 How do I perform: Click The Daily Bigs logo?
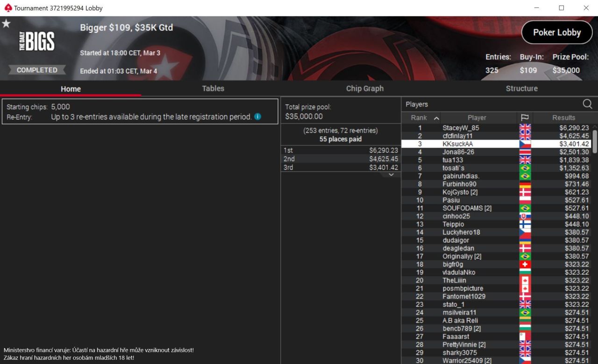coord(36,42)
